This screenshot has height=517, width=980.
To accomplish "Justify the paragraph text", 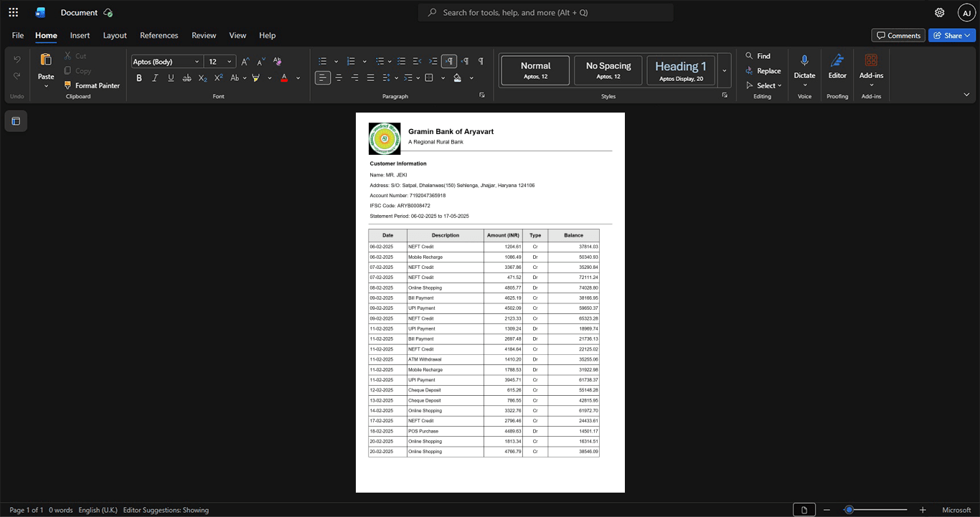I will 370,77.
